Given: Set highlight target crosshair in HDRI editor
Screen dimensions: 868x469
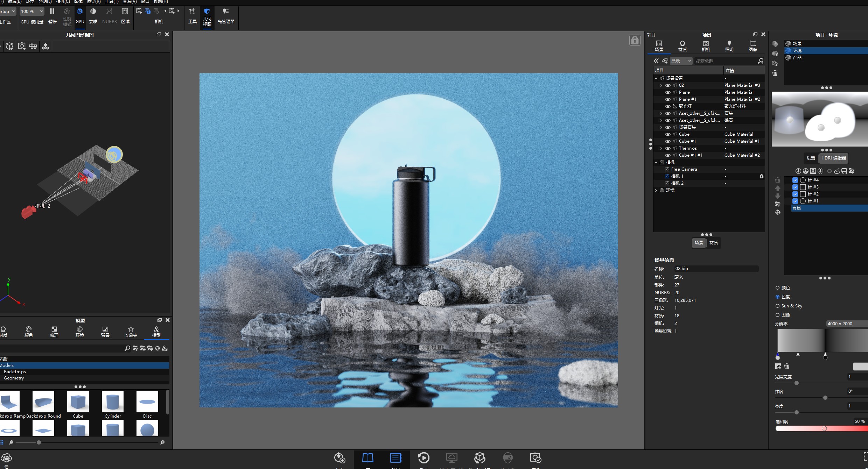Looking at the screenshot, I should (x=778, y=212).
